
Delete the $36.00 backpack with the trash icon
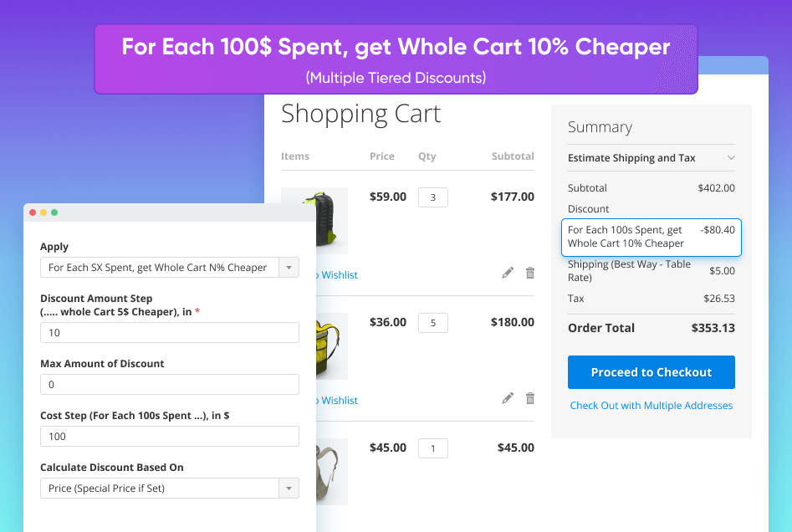click(529, 398)
